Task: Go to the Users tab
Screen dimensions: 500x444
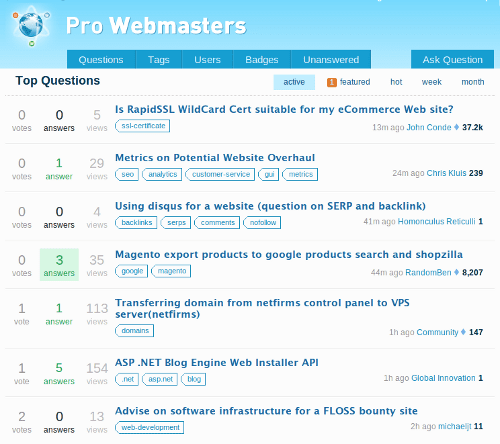Action: point(207,60)
